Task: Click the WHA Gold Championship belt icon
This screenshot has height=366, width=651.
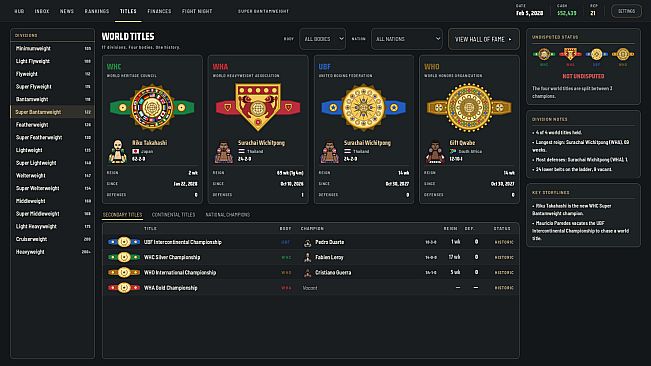Action: (123, 288)
